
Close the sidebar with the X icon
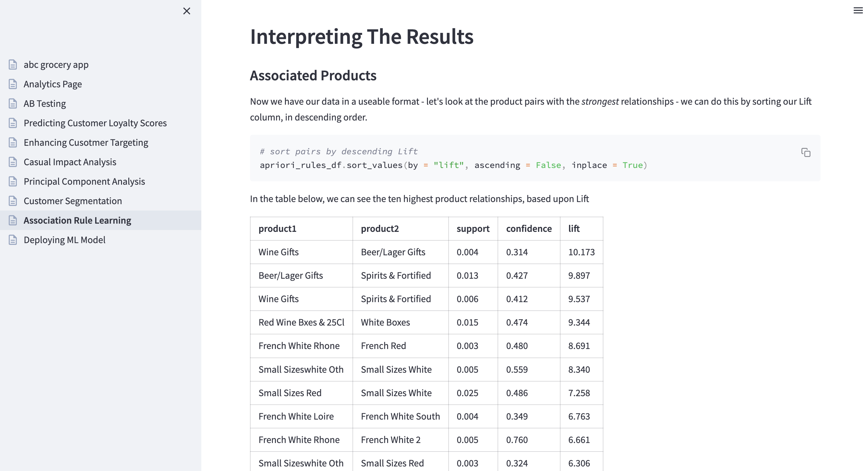tap(187, 11)
